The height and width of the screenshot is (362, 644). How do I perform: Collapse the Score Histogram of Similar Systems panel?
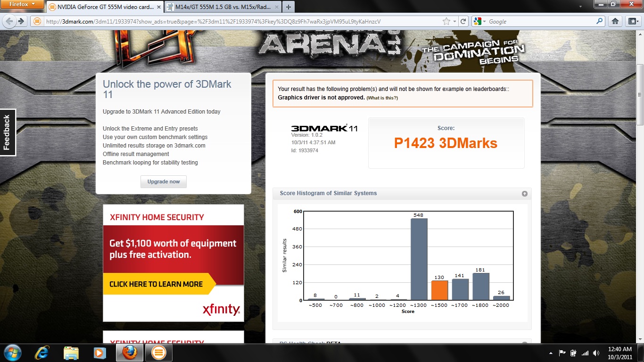pyautogui.click(x=524, y=194)
